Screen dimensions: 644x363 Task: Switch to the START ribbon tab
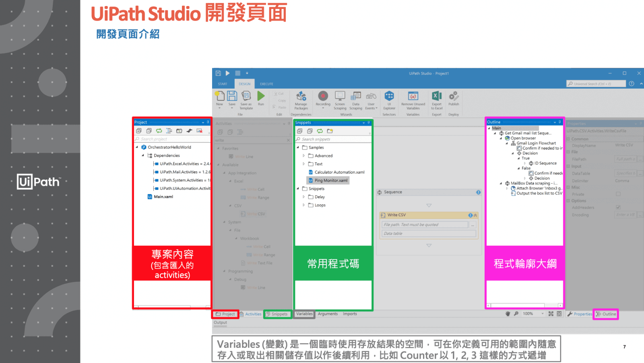tap(223, 84)
